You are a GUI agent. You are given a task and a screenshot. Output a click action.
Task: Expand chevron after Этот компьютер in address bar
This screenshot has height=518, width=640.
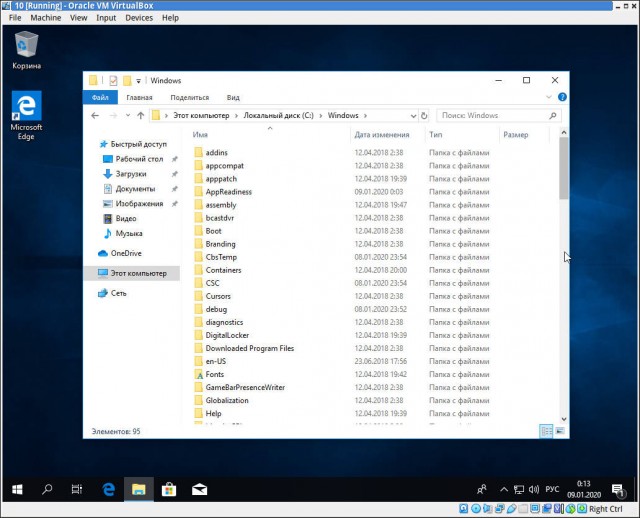(236, 116)
